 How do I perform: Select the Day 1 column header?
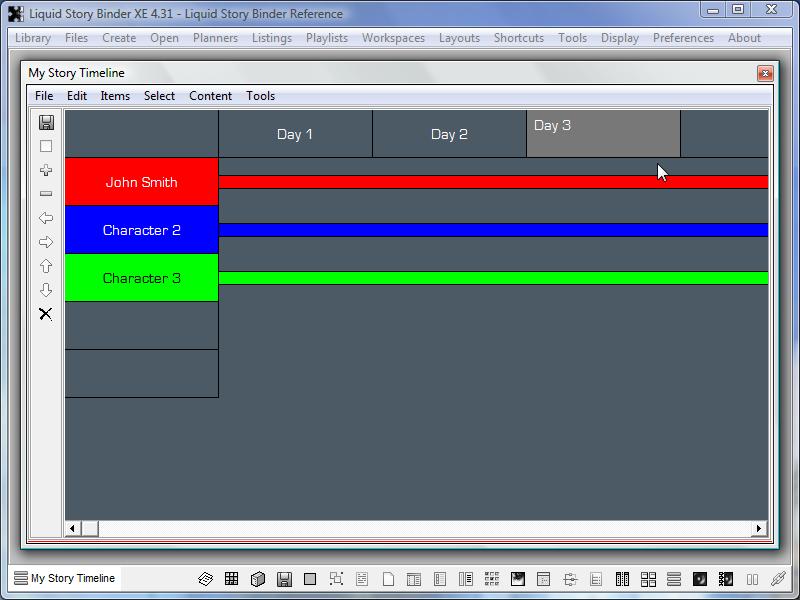(295, 134)
